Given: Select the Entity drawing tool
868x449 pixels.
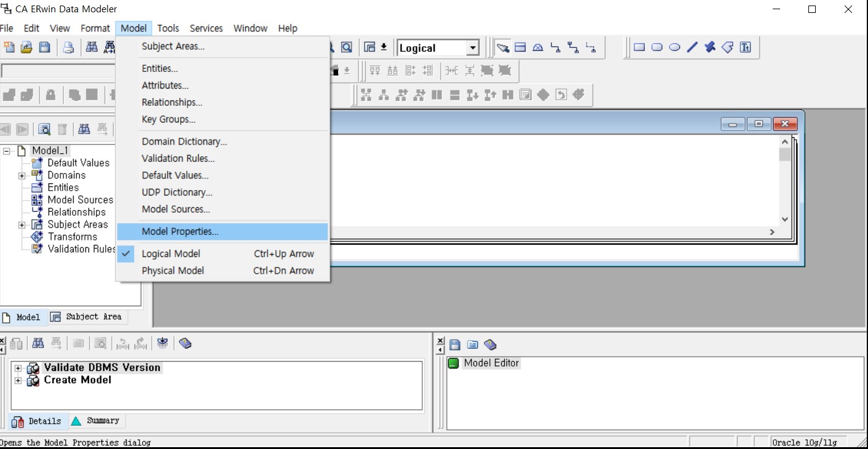Looking at the screenshot, I should (x=520, y=47).
